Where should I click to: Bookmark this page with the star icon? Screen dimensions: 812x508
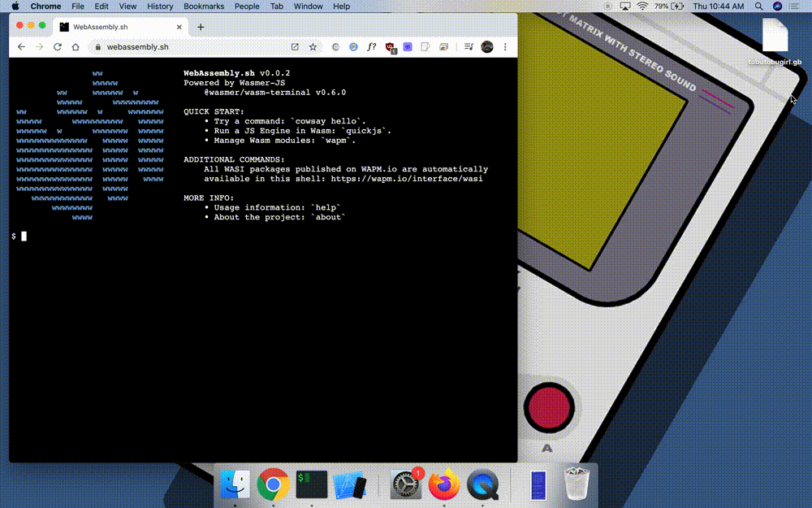[x=313, y=46]
